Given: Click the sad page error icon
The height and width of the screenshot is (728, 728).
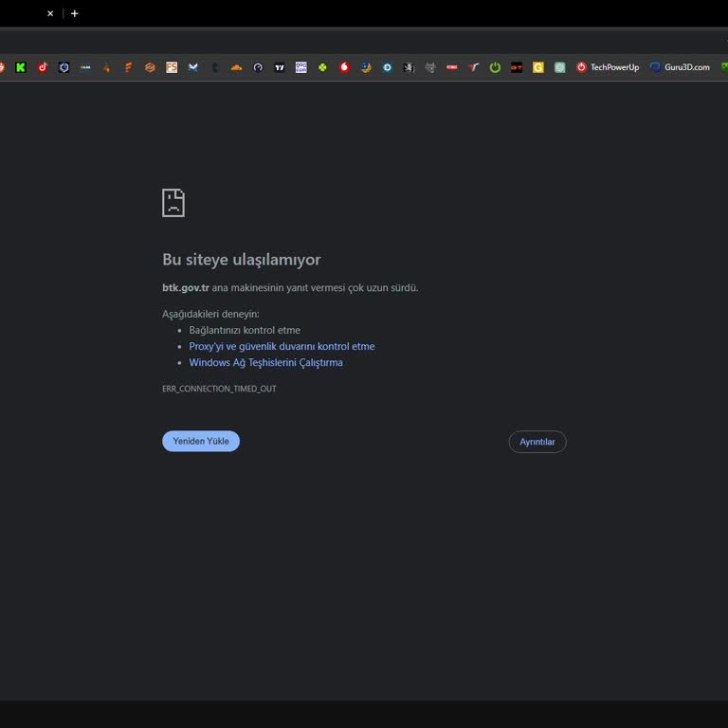Looking at the screenshot, I should click(x=173, y=203).
